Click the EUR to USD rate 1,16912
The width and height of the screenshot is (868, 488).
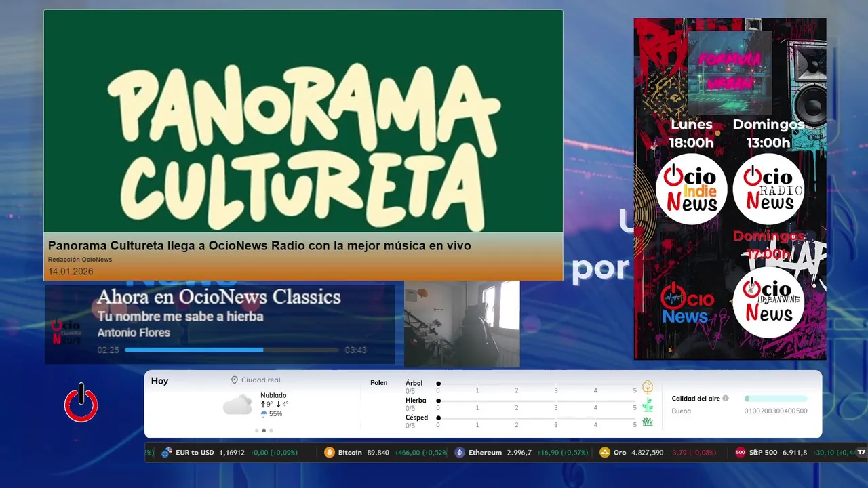[232, 453]
